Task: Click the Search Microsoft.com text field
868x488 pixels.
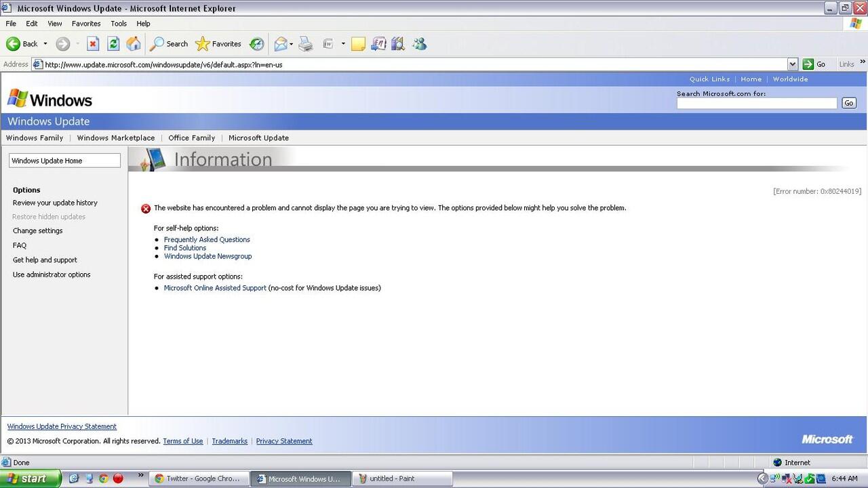Action: click(x=757, y=103)
